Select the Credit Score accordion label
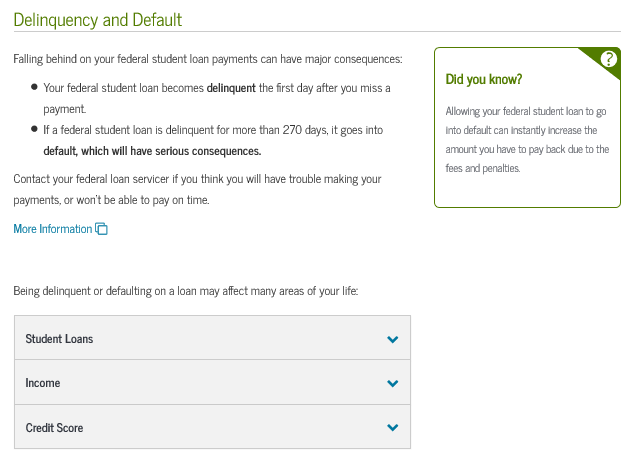 pyautogui.click(x=54, y=428)
